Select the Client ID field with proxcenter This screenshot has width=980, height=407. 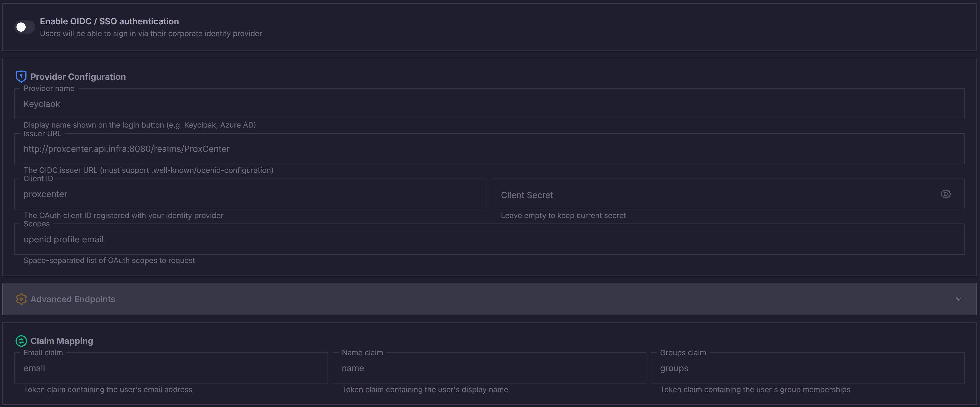(x=250, y=194)
